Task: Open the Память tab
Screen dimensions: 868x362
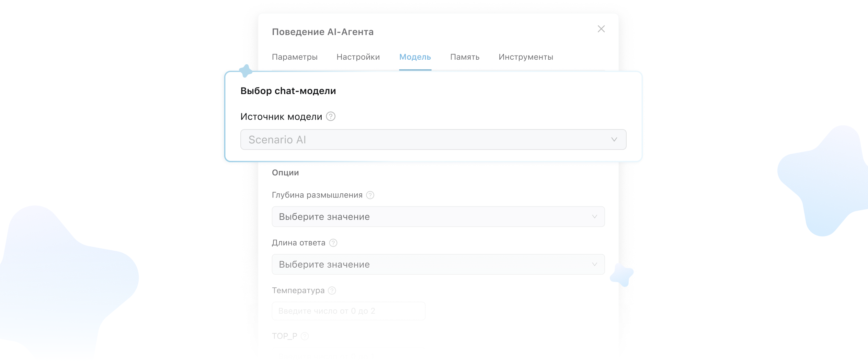Action: [x=464, y=57]
